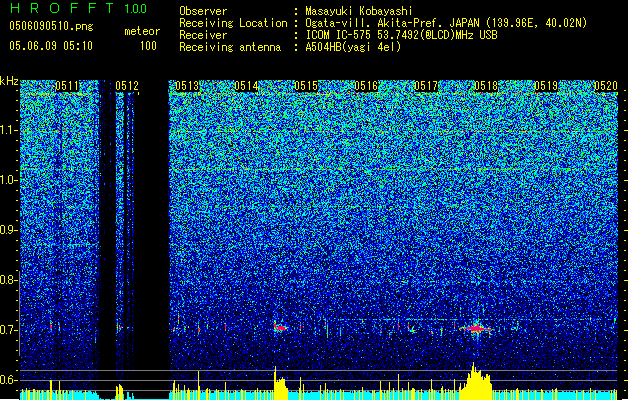
Task: Click the 0519 time marker
Action: click(546, 86)
